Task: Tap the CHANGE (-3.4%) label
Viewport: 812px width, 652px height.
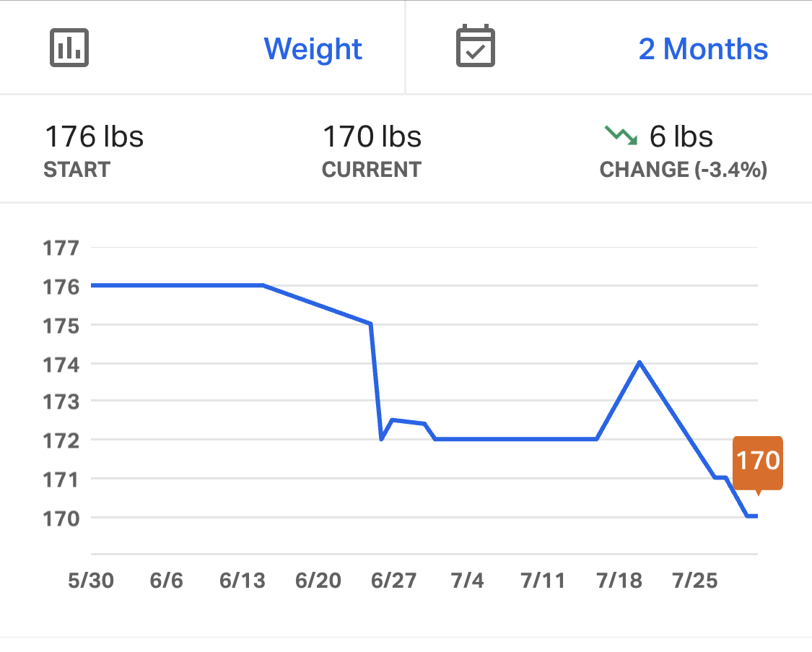Action: coord(683,170)
